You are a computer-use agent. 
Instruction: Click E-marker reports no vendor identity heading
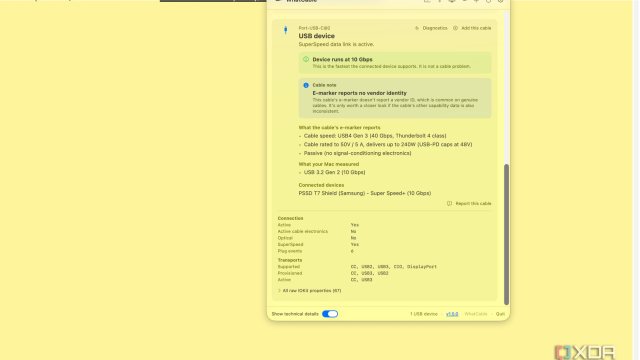[x=360, y=93]
